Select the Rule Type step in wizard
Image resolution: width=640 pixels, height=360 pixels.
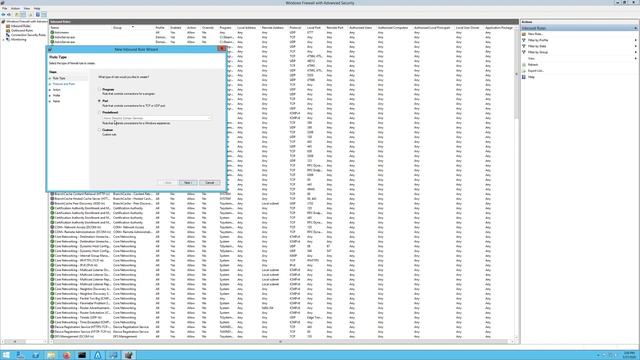pos(59,78)
